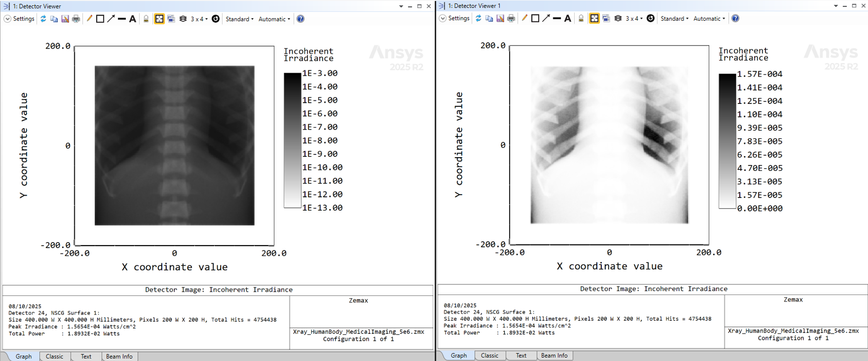The width and height of the screenshot is (868, 361).
Task: Click overlapping windows icon in left Detector Viewer
Action: point(171,19)
